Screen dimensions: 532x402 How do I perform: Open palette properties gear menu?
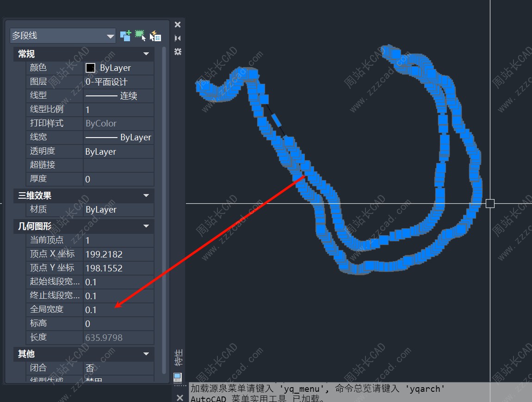point(178,51)
